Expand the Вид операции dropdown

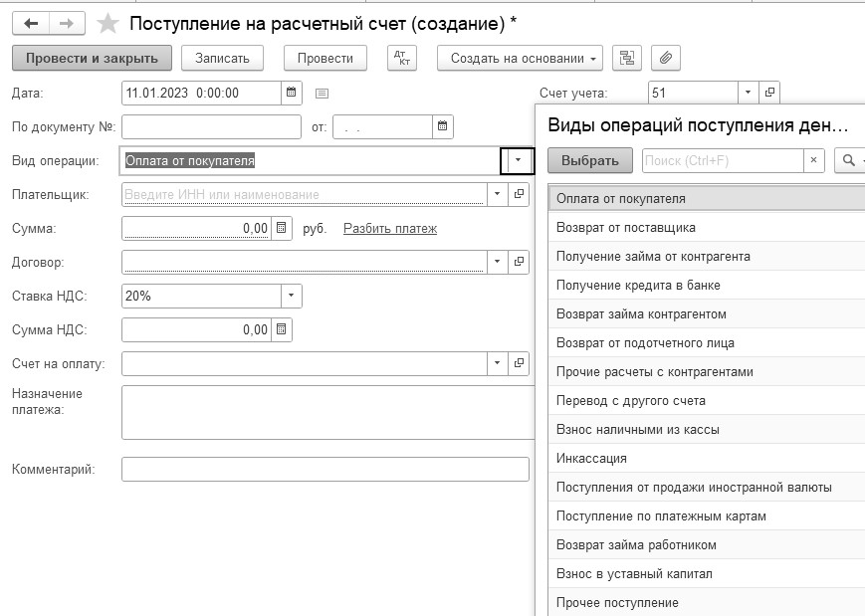[518, 160]
